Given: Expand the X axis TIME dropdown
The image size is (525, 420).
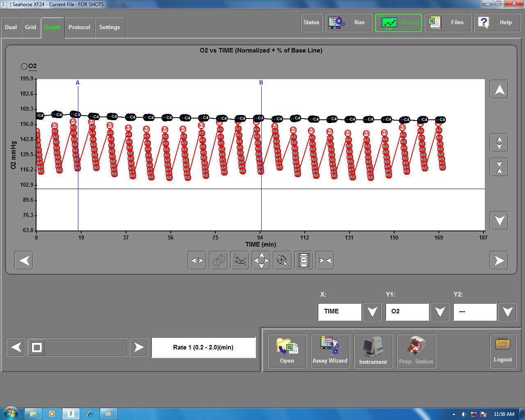Looking at the screenshot, I should click(372, 312).
